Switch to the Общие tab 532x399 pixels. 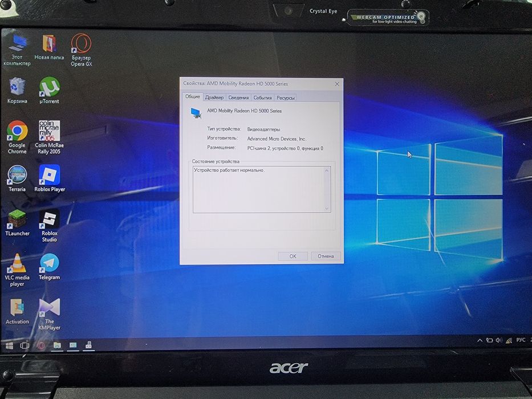click(192, 97)
